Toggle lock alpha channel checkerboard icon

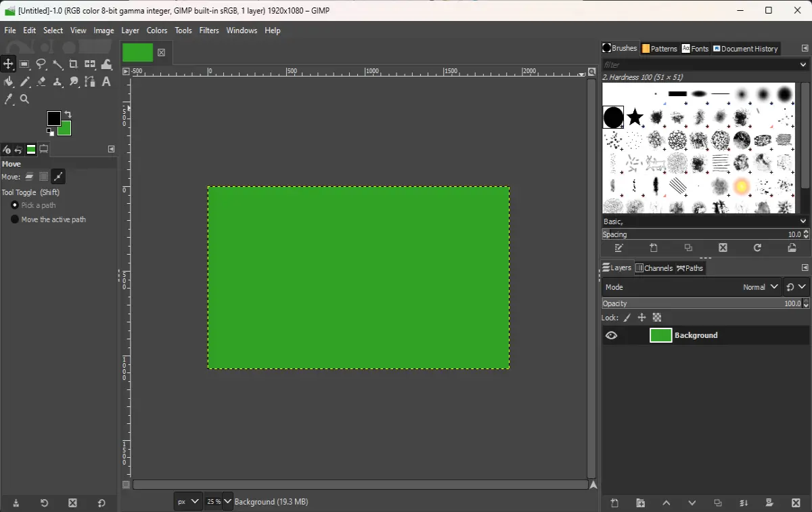656,318
